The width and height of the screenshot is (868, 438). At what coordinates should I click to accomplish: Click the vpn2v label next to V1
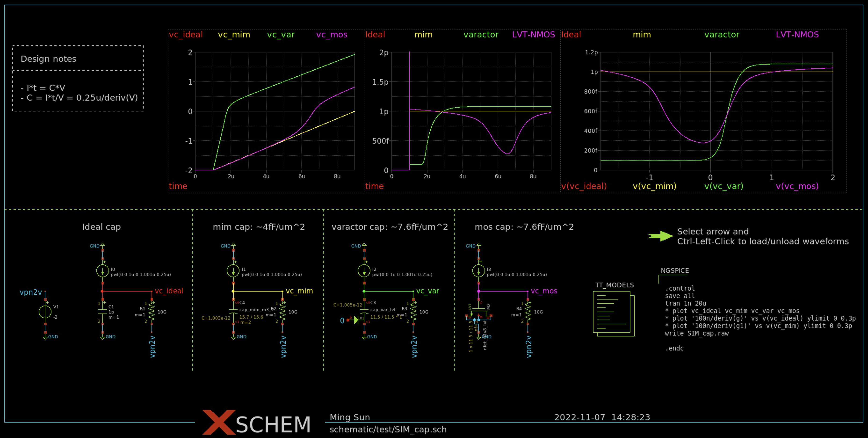pyautogui.click(x=31, y=292)
